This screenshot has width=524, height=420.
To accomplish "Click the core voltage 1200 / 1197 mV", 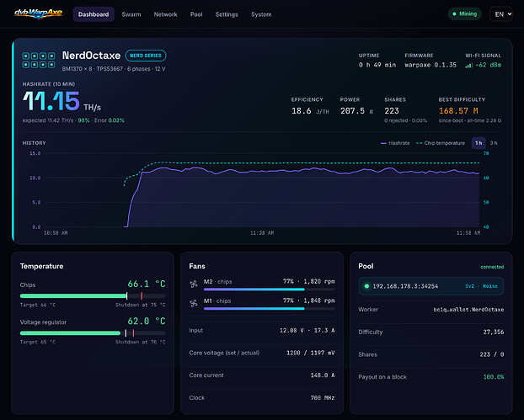I will coord(311,353).
